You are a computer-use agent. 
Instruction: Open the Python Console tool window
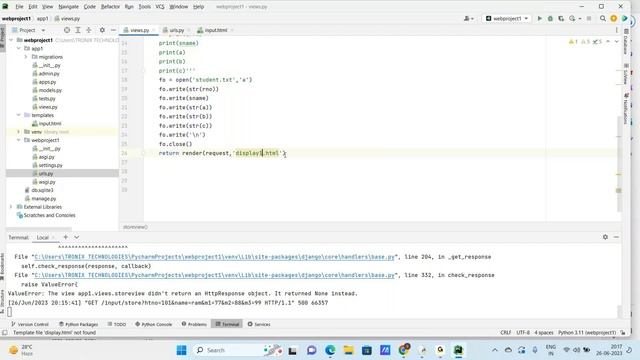(153, 324)
